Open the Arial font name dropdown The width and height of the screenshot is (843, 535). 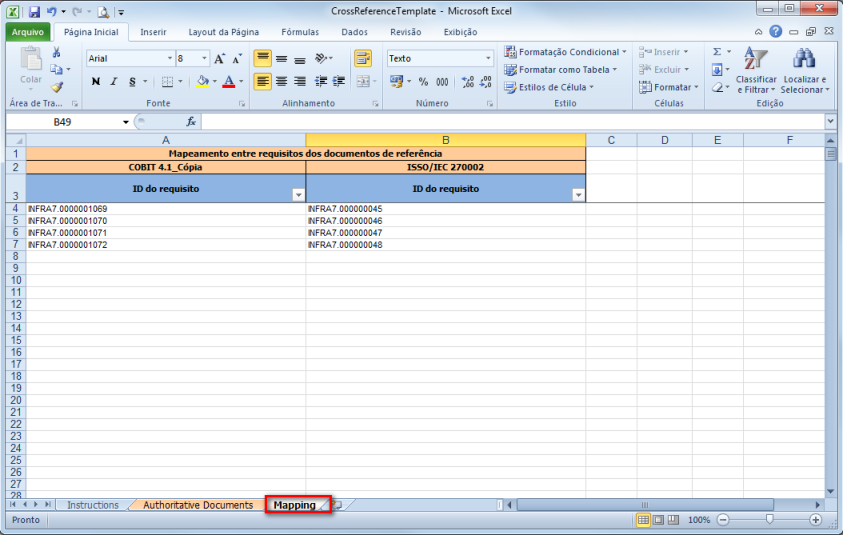click(x=169, y=59)
